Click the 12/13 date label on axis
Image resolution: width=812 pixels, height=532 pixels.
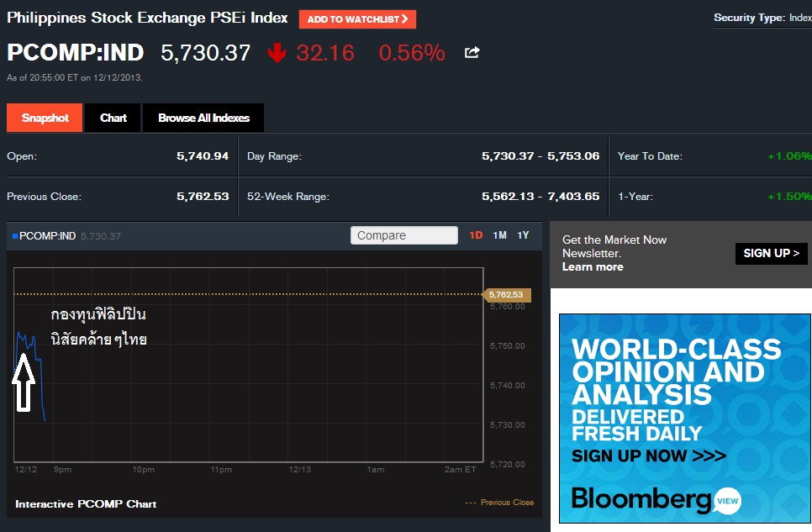tap(300, 470)
